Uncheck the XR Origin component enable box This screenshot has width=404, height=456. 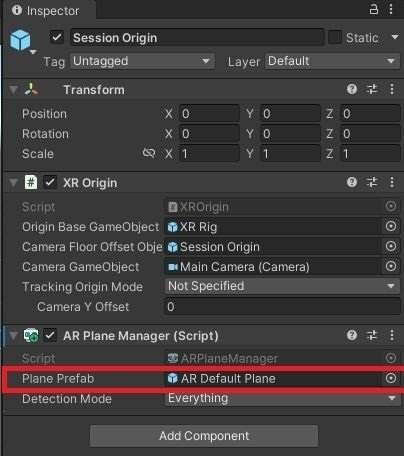[50, 182]
